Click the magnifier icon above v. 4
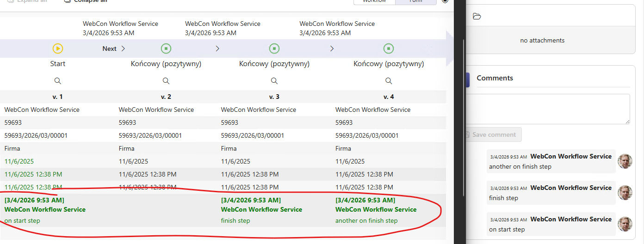This screenshot has width=644, height=244. (x=389, y=81)
